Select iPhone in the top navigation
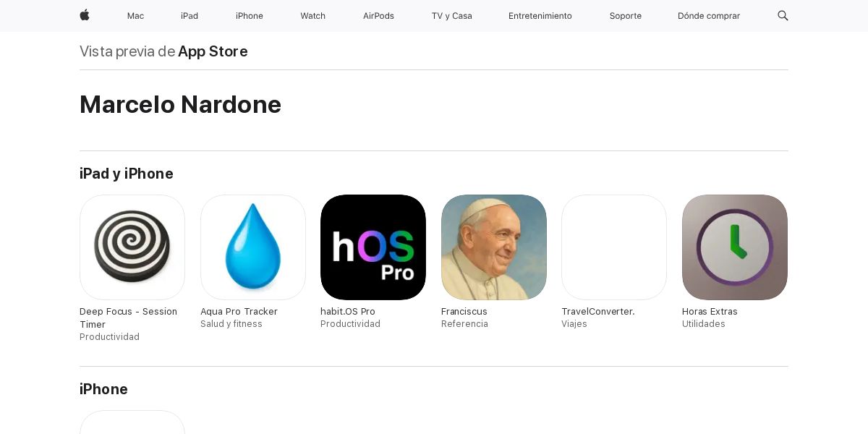Image resolution: width=868 pixels, height=434 pixels. [250, 16]
